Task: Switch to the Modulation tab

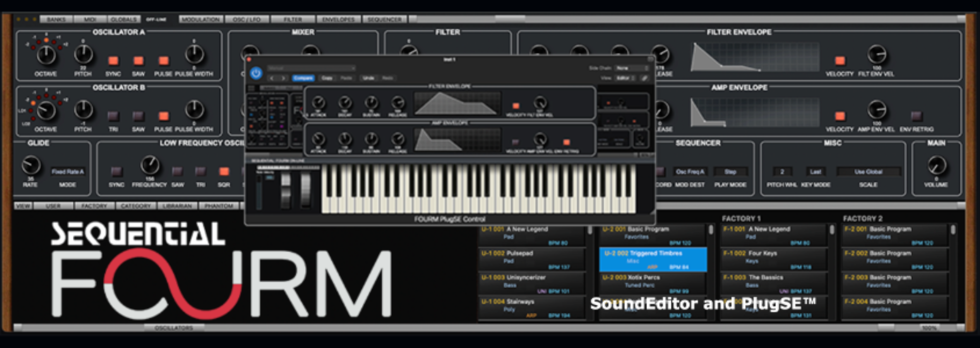Action: [201, 19]
